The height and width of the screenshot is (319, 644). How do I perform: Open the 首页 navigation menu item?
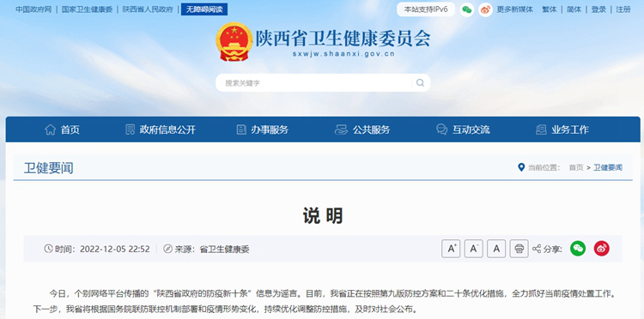tap(62, 130)
